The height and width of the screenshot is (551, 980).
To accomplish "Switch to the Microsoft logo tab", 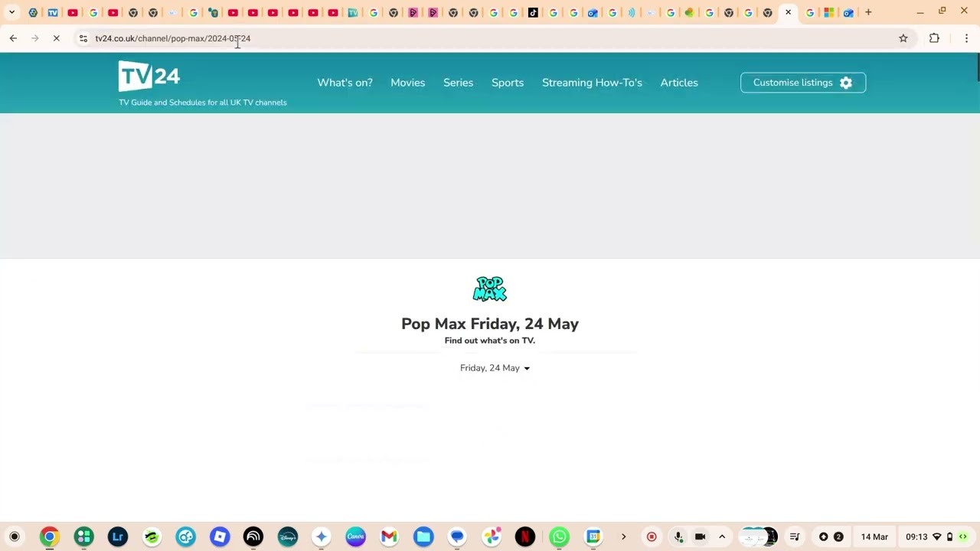I will click(829, 12).
